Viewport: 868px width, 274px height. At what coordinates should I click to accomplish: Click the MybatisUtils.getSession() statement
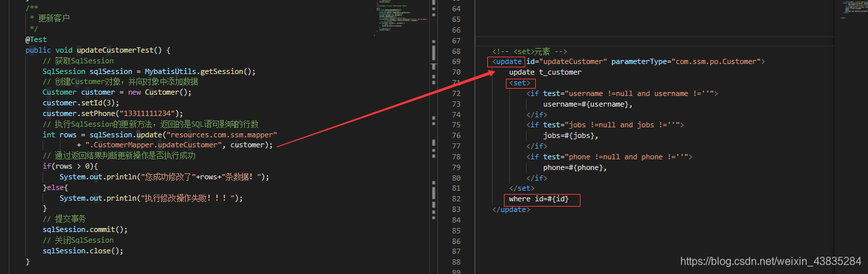tap(149, 71)
